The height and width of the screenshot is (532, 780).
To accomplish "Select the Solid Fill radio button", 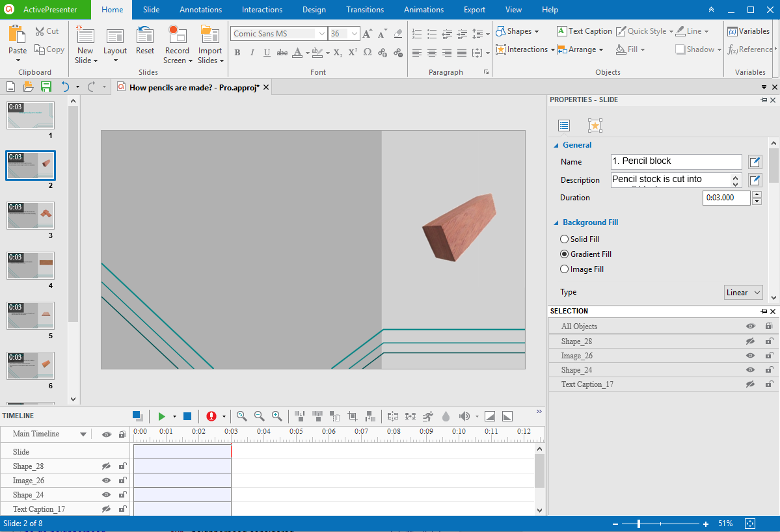I will [x=564, y=239].
